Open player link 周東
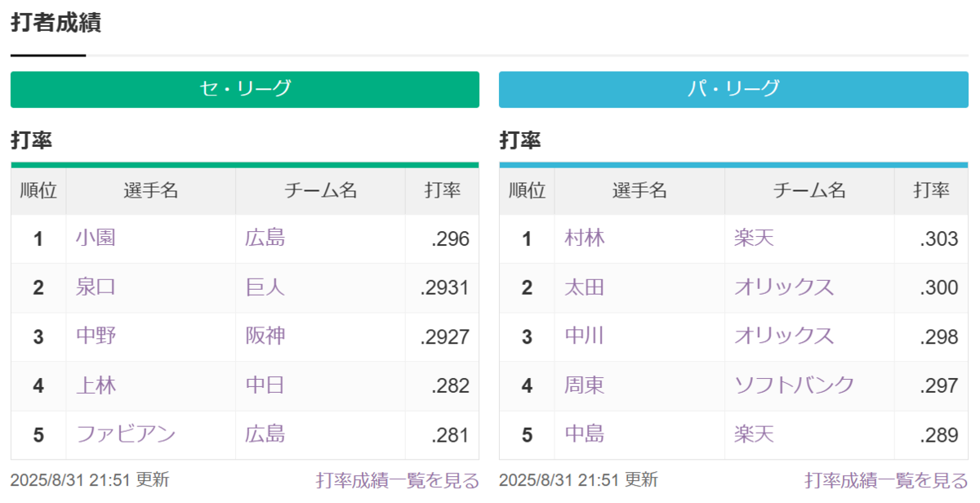Screen dimensions: 980x503 pos(585,385)
